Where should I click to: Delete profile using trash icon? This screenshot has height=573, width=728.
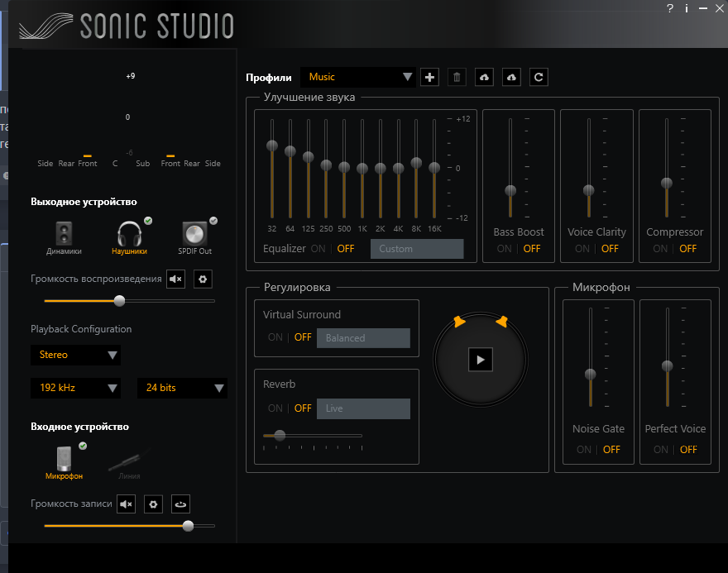[x=457, y=77]
